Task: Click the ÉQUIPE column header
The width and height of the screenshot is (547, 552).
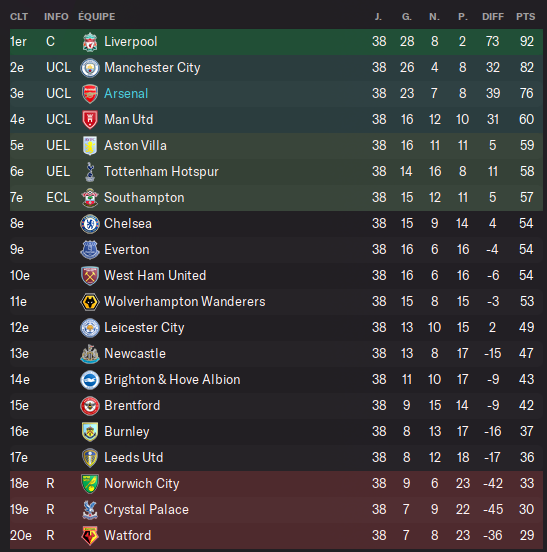Action: coord(96,16)
